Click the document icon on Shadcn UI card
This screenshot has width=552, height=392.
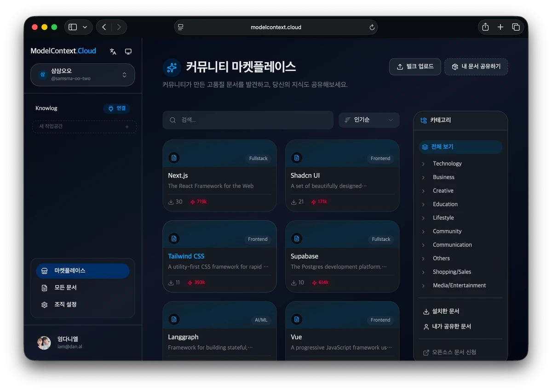(297, 158)
